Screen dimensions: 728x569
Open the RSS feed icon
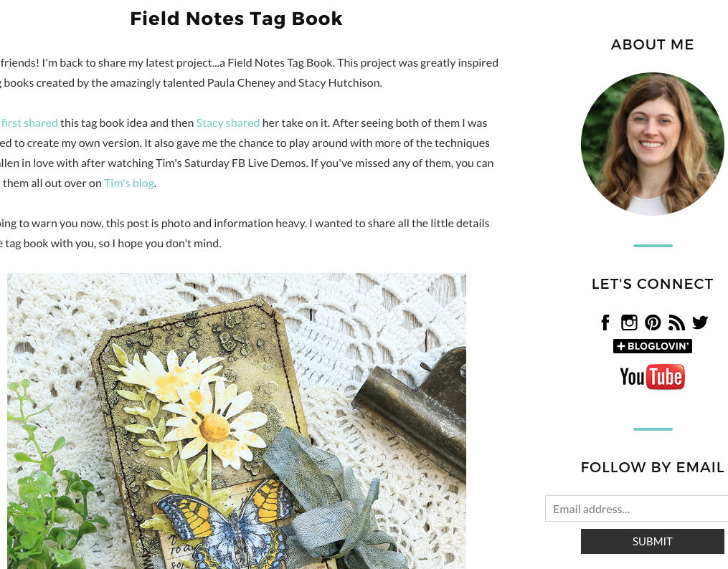point(676,322)
